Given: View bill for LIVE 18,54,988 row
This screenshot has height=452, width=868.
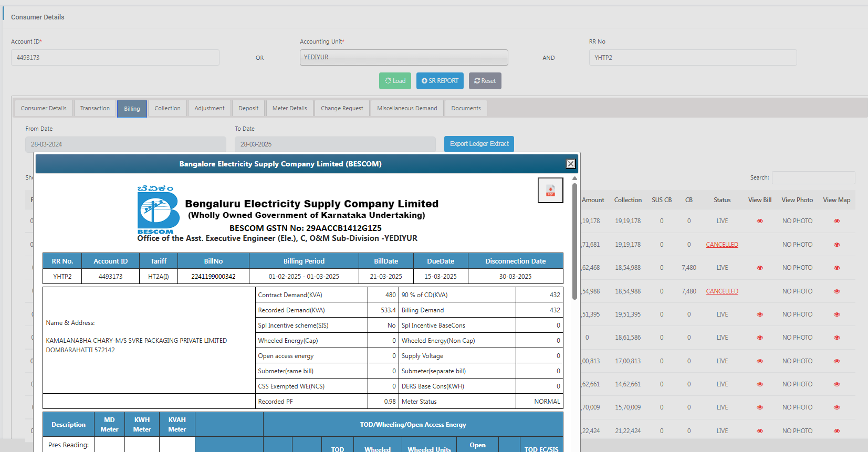Looking at the screenshot, I should (x=760, y=268).
